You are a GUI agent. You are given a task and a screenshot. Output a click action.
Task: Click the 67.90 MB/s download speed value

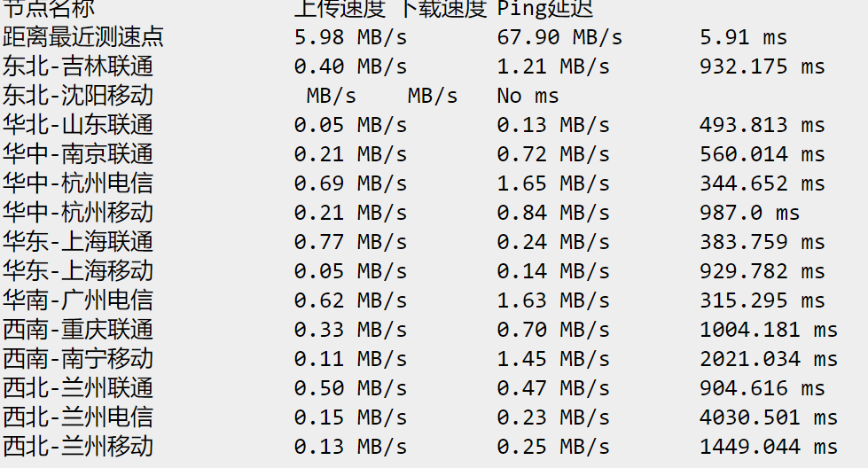point(559,37)
